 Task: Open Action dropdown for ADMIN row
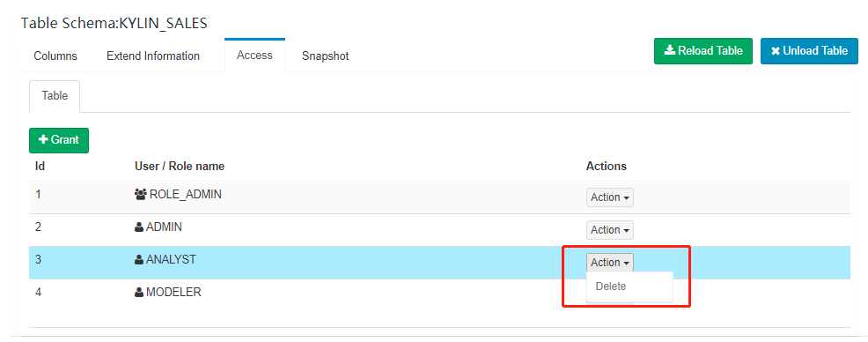[x=609, y=230]
